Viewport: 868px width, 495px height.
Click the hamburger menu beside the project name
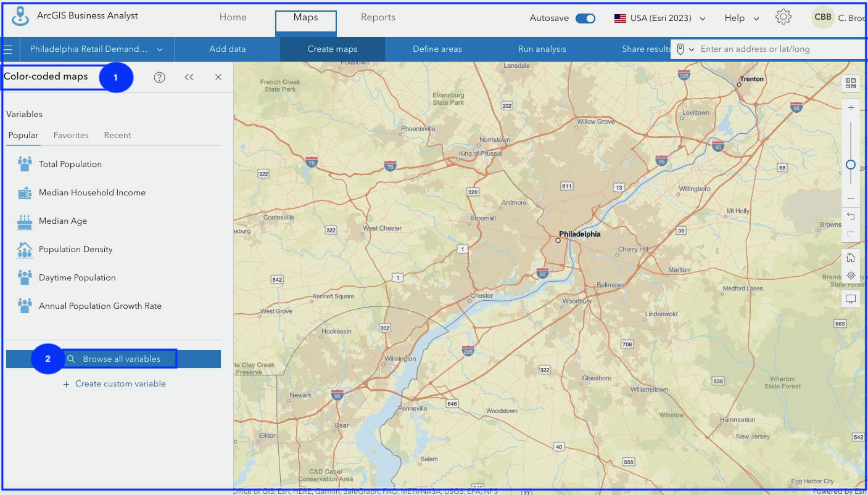tap(8, 49)
